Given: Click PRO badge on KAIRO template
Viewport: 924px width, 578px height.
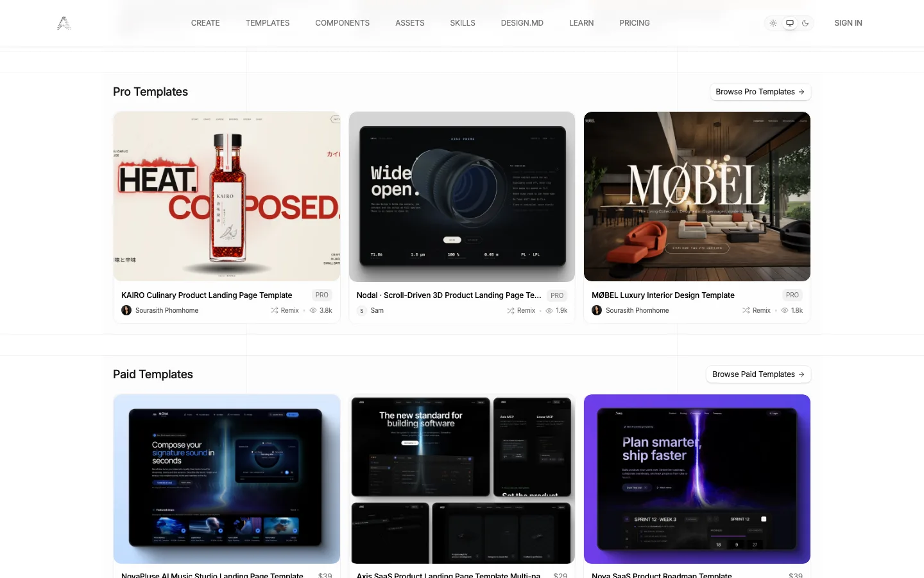Looking at the screenshot, I should click(322, 295).
